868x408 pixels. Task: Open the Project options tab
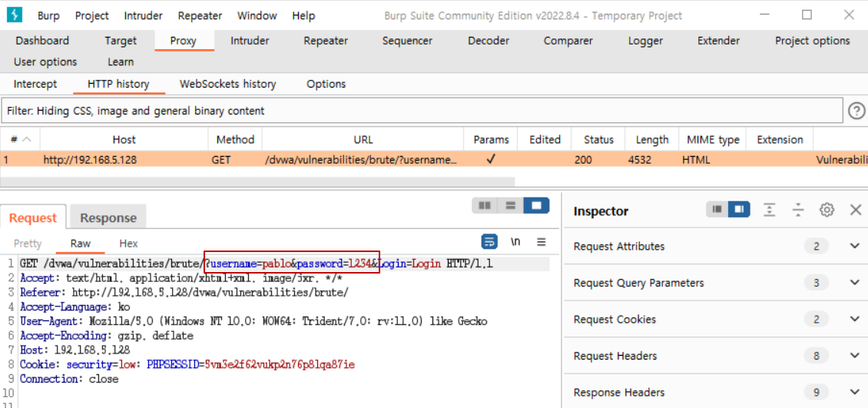(813, 41)
